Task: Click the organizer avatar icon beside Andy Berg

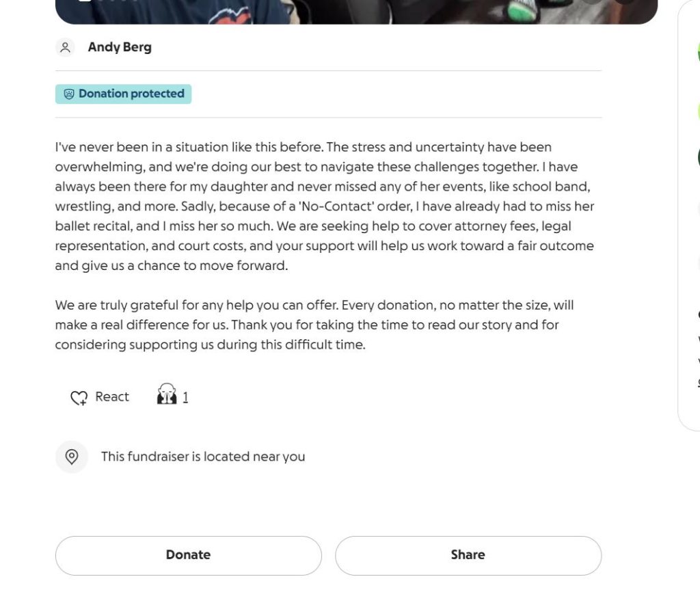Action: (65, 47)
